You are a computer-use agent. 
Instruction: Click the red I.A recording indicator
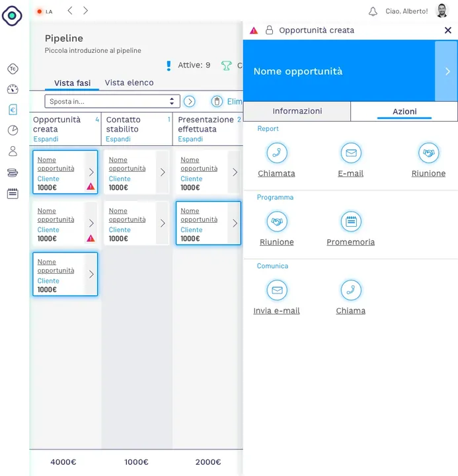(x=40, y=11)
